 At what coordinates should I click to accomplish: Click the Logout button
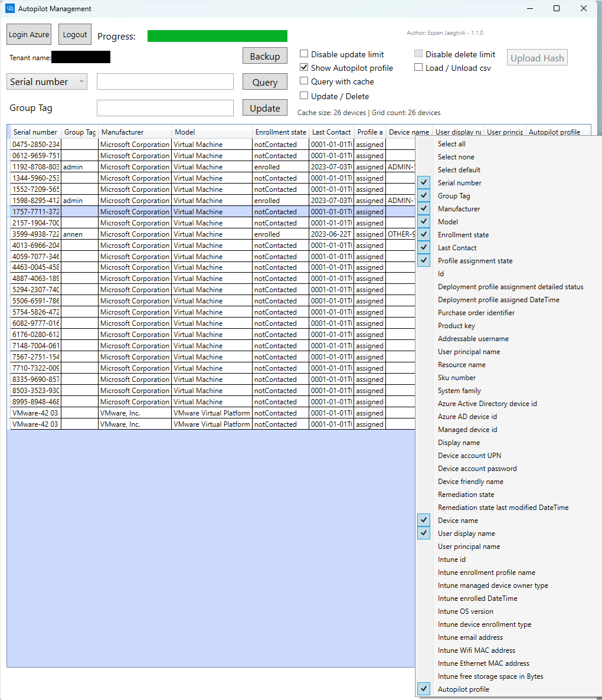click(75, 34)
